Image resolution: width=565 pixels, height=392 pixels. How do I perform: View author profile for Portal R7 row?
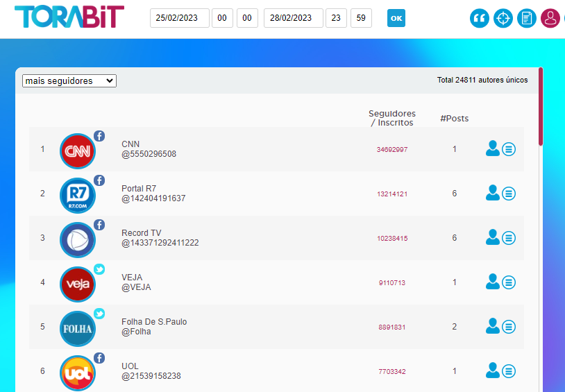click(493, 193)
